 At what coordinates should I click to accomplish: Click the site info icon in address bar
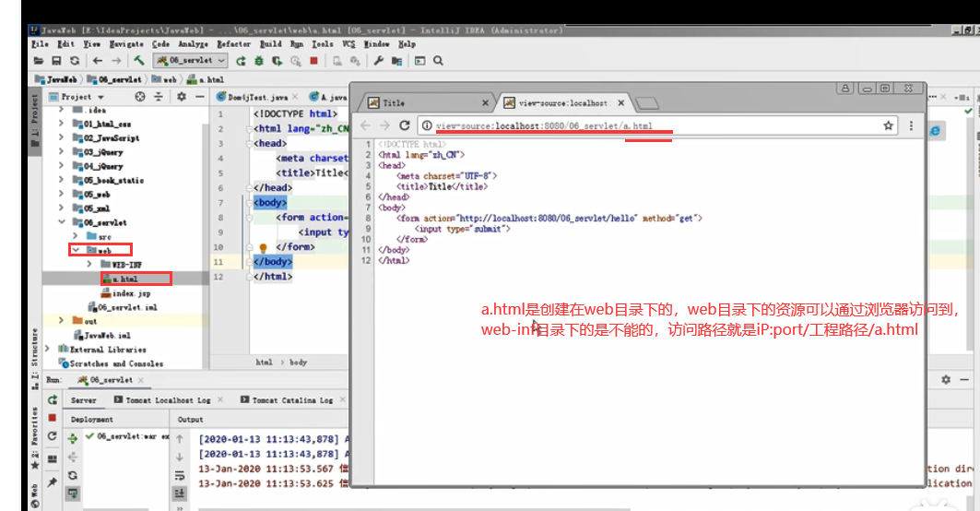(426, 125)
